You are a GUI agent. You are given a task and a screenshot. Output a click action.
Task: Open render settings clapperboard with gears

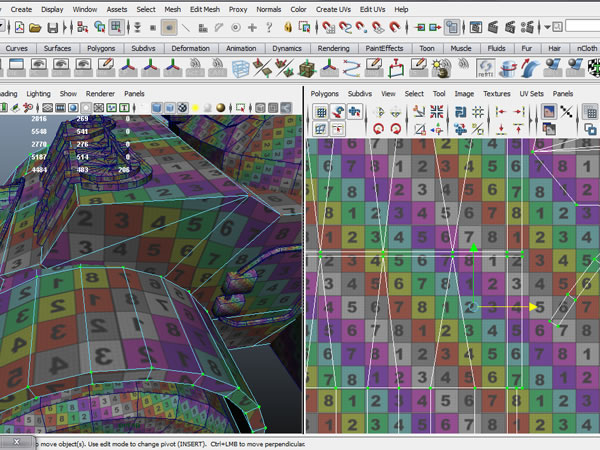pyautogui.click(x=527, y=28)
